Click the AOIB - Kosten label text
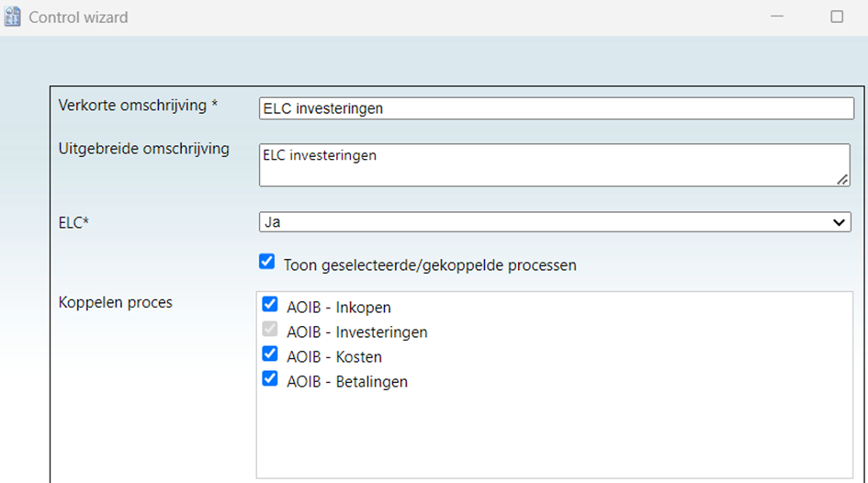The height and width of the screenshot is (483, 868). 334,357
